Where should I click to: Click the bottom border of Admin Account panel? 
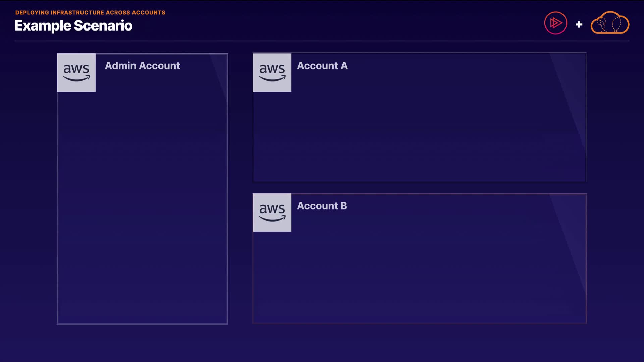click(142, 324)
